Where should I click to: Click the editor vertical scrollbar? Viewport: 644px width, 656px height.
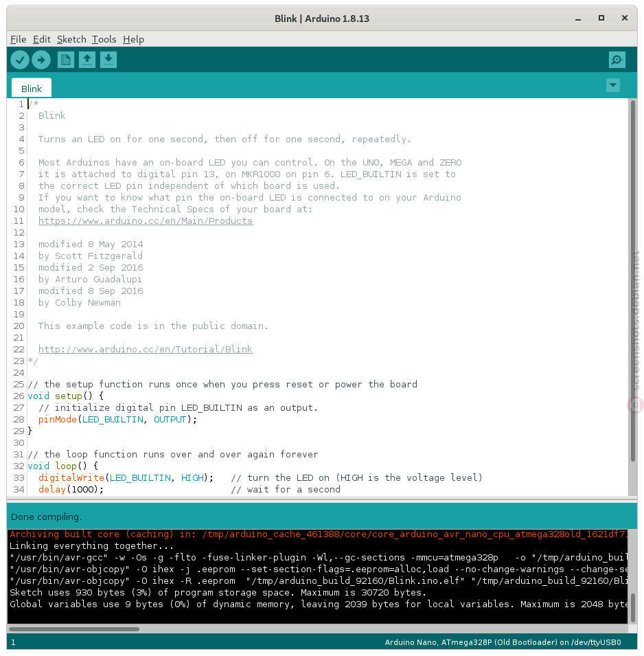633,280
